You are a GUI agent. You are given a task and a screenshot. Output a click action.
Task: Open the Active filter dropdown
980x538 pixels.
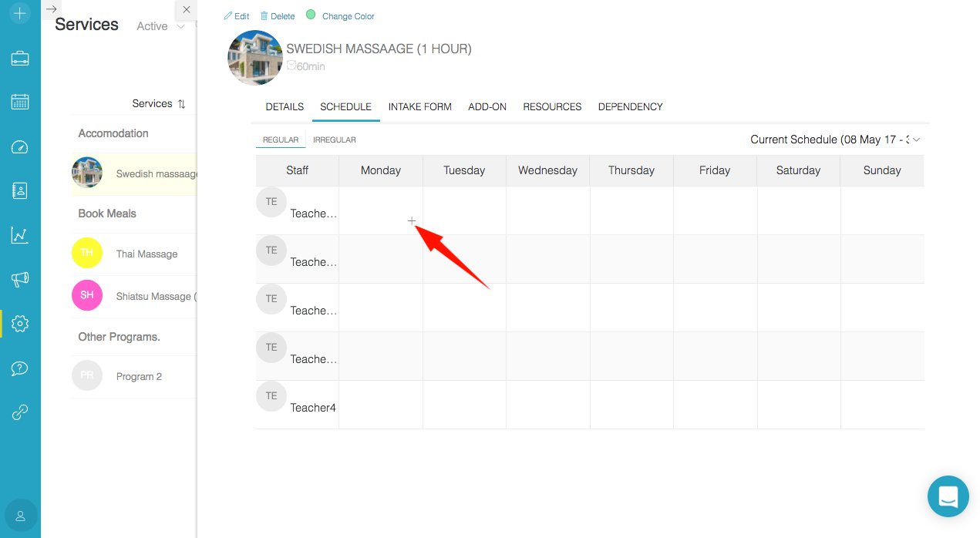tap(161, 26)
